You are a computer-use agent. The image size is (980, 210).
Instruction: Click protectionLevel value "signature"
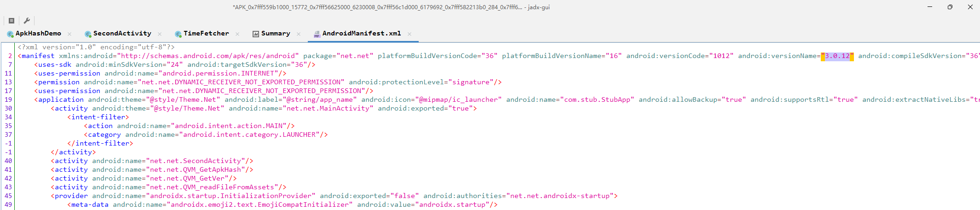[x=471, y=82]
